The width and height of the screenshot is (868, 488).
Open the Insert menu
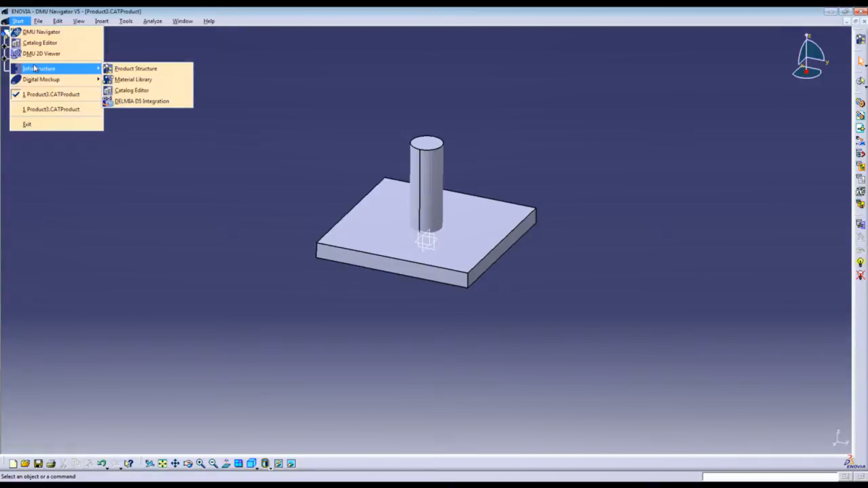click(x=102, y=21)
